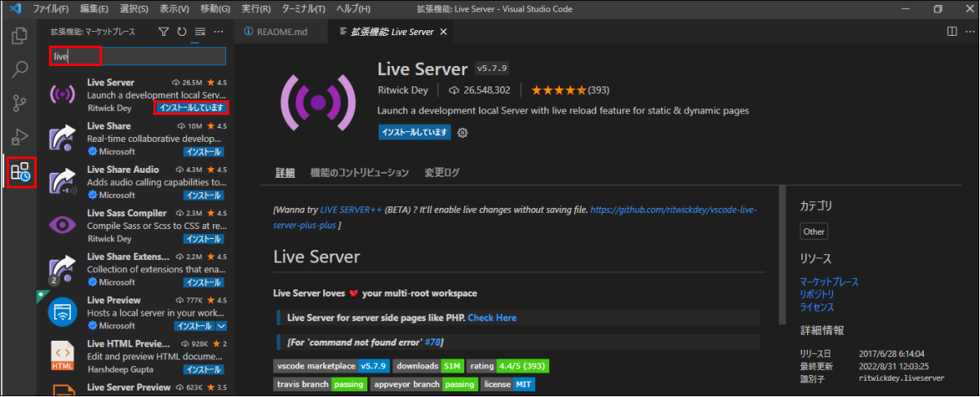Viewport: 980px width, 397px height.
Task: Click Live HTML Previewer icon
Action: pos(63,356)
